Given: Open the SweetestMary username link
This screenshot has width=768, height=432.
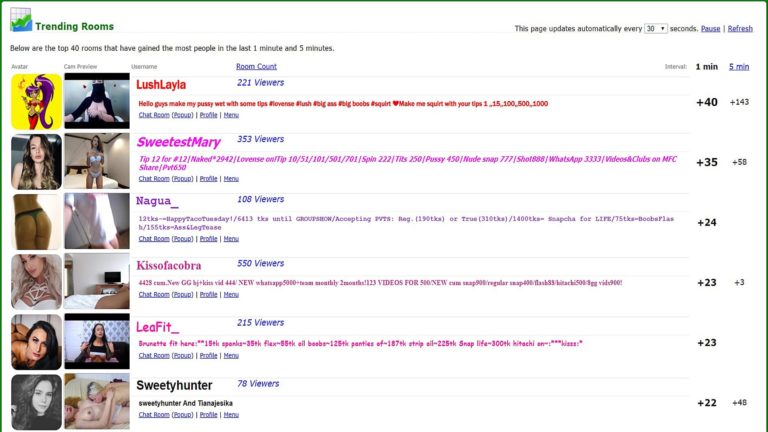Looking at the screenshot, I should tap(179, 142).
